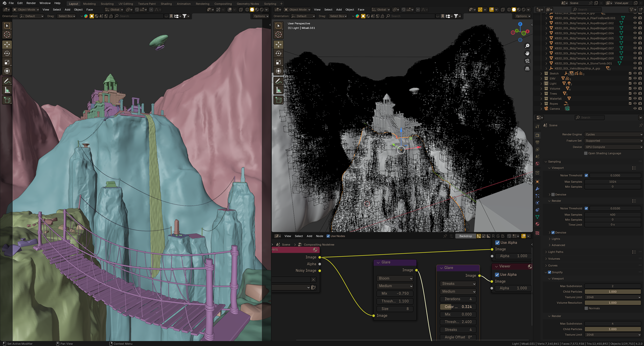Image resolution: width=644 pixels, height=346 pixels.
Task: Hide Sketch collection with eye icon
Action: pyautogui.click(x=635, y=73)
